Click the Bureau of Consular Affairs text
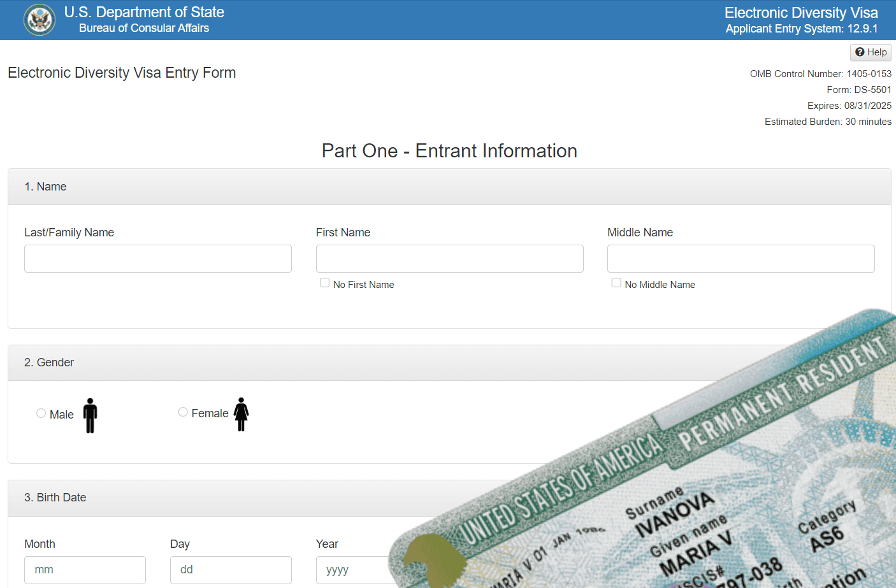Image resolution: width=896 pixels, height=588 pixels. (x=144, y=28)
